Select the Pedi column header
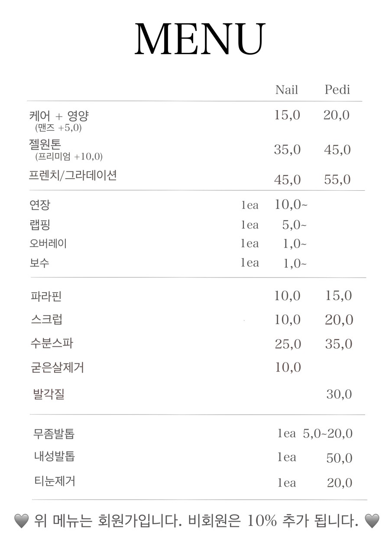This screenshot has height=555, width=392. [337, 90]
